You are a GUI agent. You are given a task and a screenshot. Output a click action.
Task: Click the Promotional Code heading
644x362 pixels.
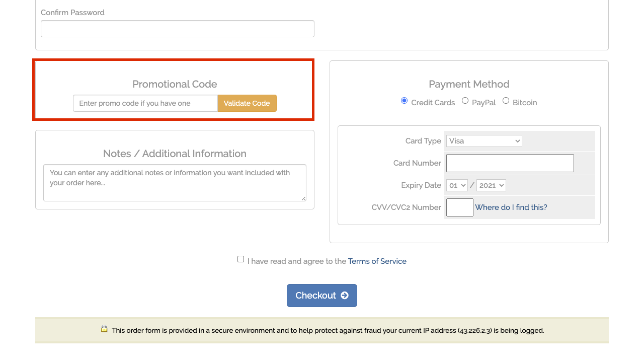click(x=175, y=84)
